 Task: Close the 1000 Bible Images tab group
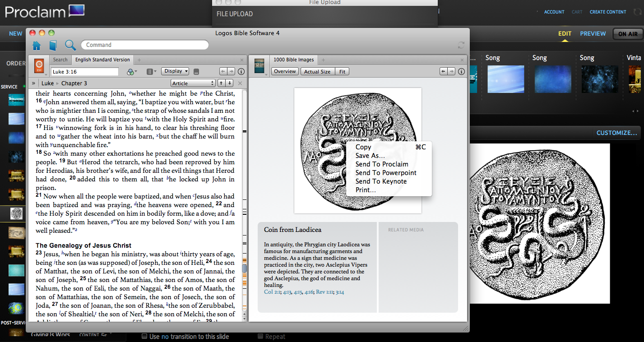[x=462, y=60]
